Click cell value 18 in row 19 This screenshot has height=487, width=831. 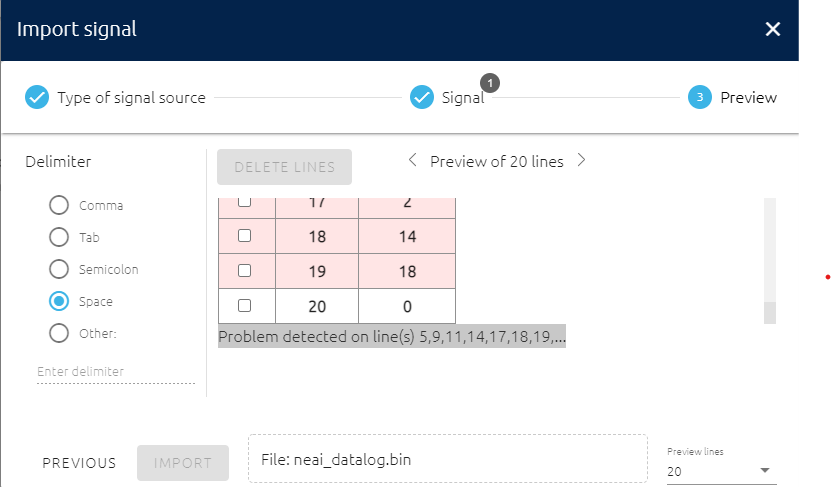407,271
